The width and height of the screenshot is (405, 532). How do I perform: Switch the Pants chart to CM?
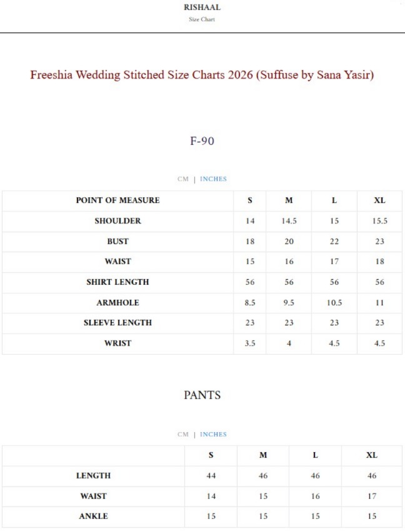click(182, 435)
